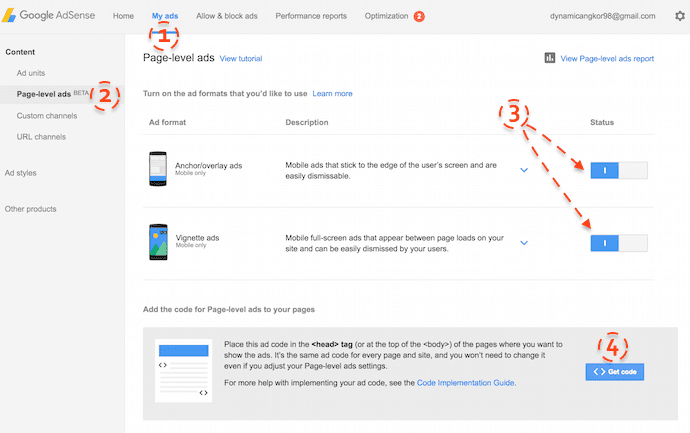The width and height of the screenshot is (690, 433).
Task: Click the Learn more link
Action: 332,93
